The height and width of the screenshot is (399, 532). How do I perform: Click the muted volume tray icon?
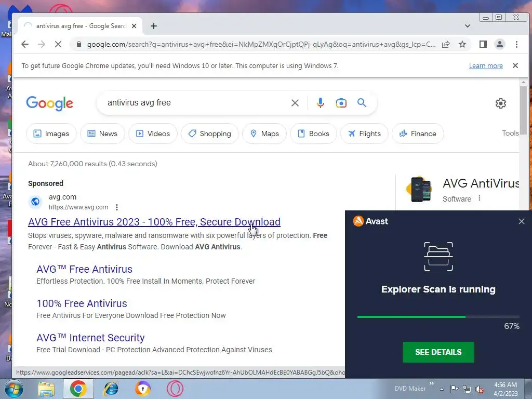[x=480, y=390]
